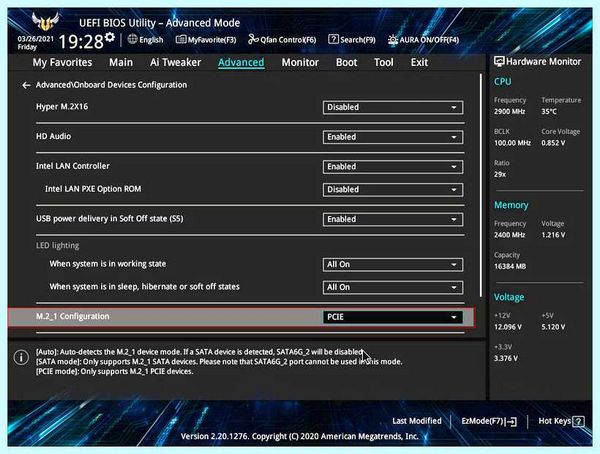This screenshot has width=600, height=454.
Task: Open Last Modified settings log
Action: point(417,421)
